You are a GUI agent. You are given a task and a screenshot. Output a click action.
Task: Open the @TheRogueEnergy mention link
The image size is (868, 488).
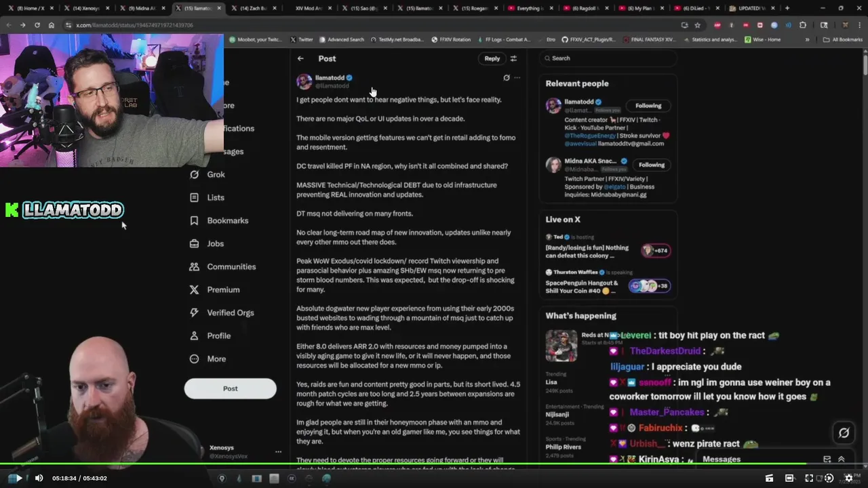point(589,135)
